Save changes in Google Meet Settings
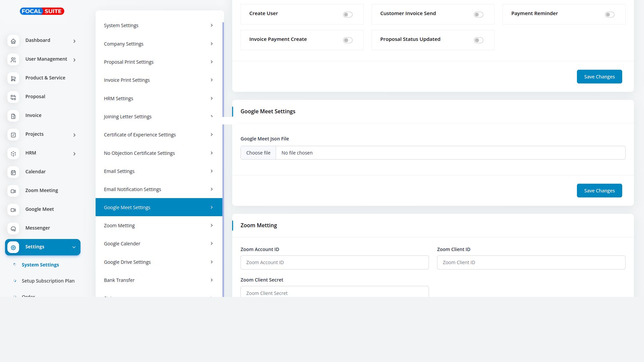 pos(599,191)
